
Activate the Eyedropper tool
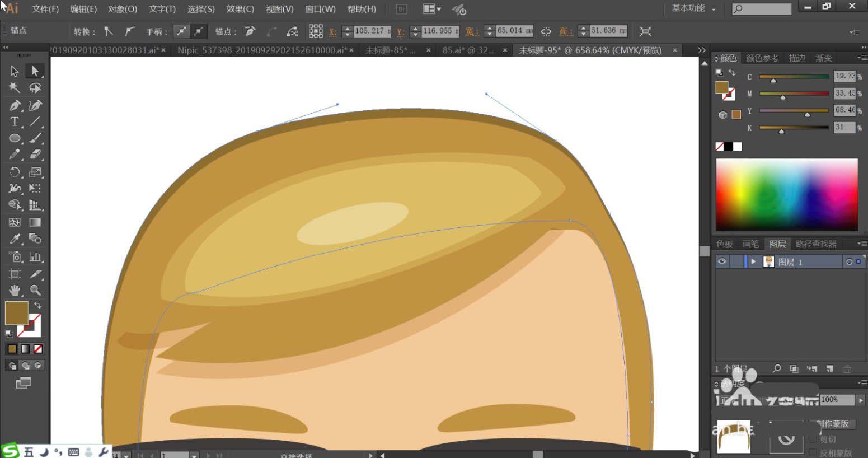(15, 239)
